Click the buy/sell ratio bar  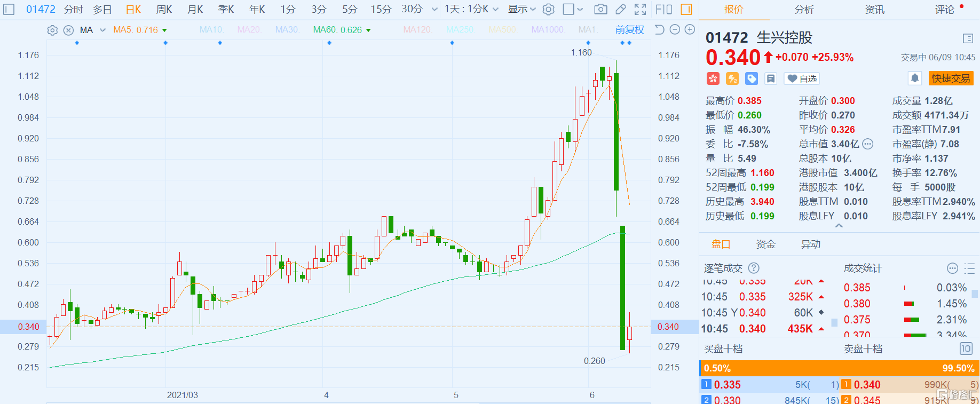(839, 368)
